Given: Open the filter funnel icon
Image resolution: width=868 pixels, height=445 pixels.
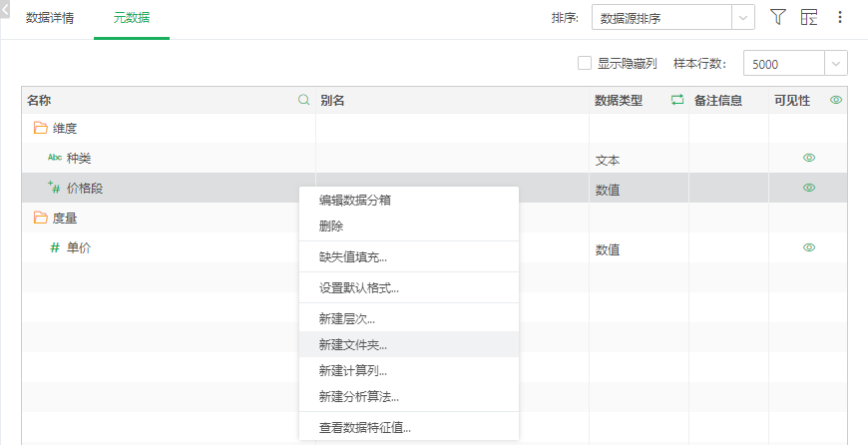Looking at the screenshot, I should point(778,17).
